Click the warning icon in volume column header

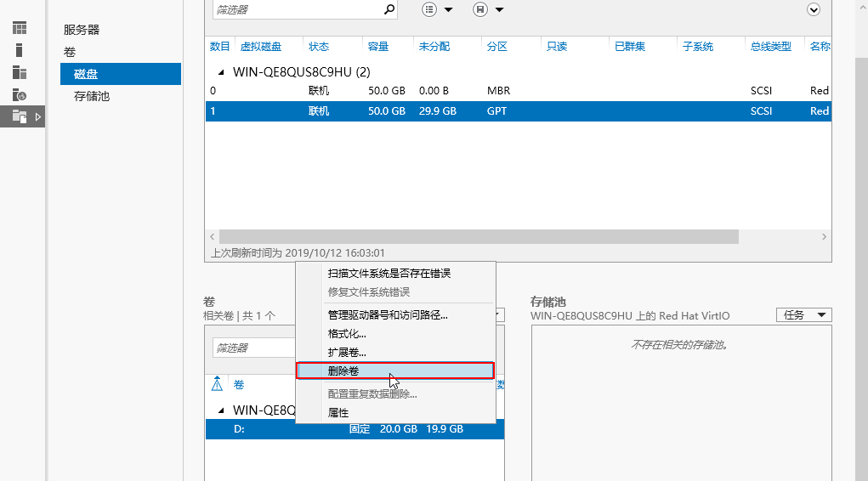click(217, 384)
